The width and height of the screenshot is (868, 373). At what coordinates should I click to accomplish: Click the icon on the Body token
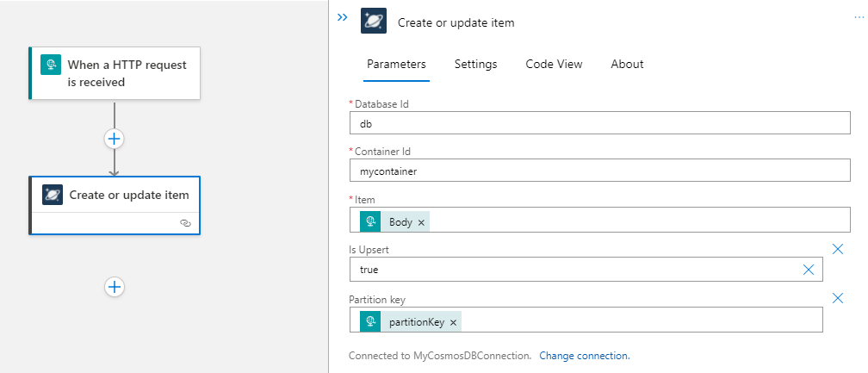370,222
